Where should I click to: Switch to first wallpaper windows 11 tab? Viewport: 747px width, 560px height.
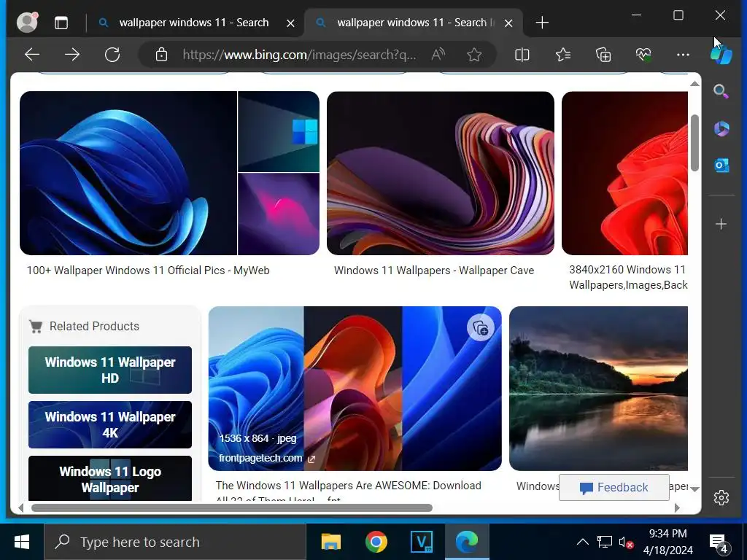193,23
